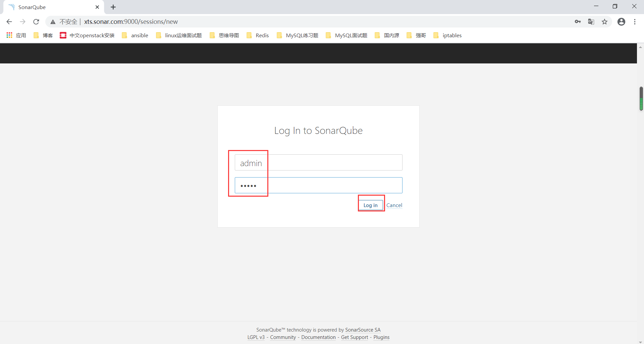Open the 强哥 bookmark folder
This screenshot has width=644, height=344.
(416, 35)
